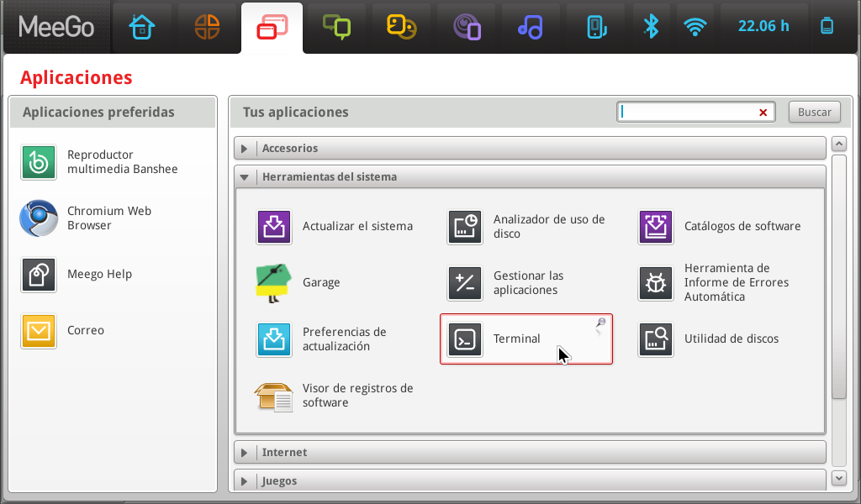Click the scrollbar up arrow

838,144
